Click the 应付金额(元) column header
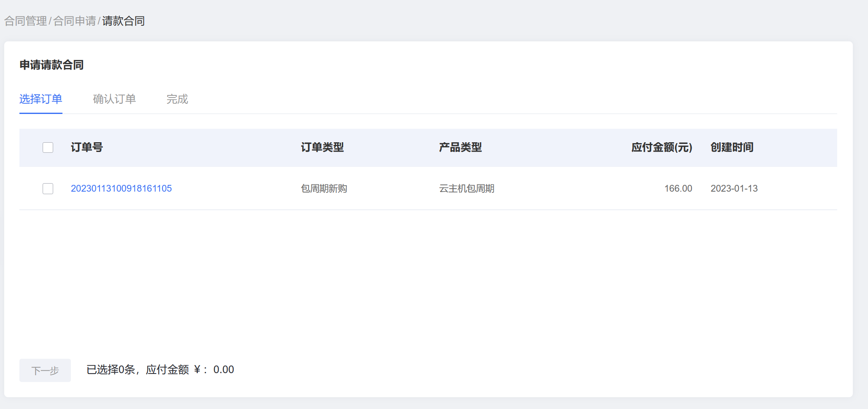The height and width of the screenshot is (409, 868). click(x=662, y=147)
